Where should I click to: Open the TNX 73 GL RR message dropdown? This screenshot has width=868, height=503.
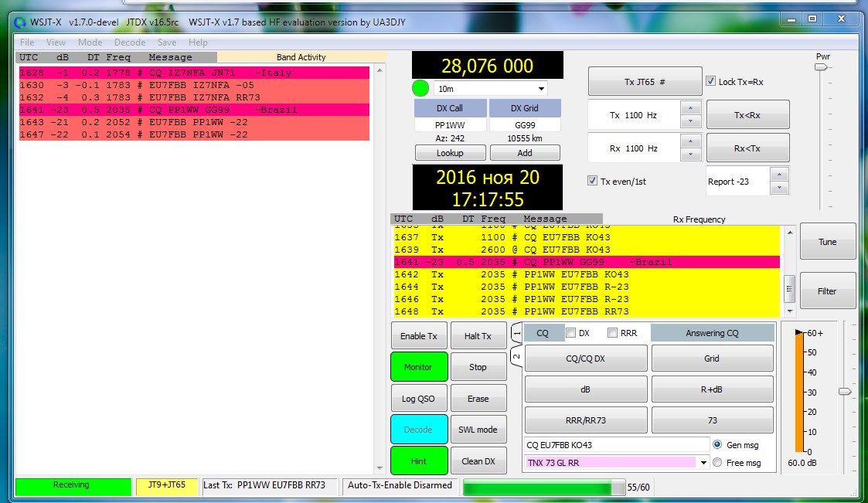[703, 463]
